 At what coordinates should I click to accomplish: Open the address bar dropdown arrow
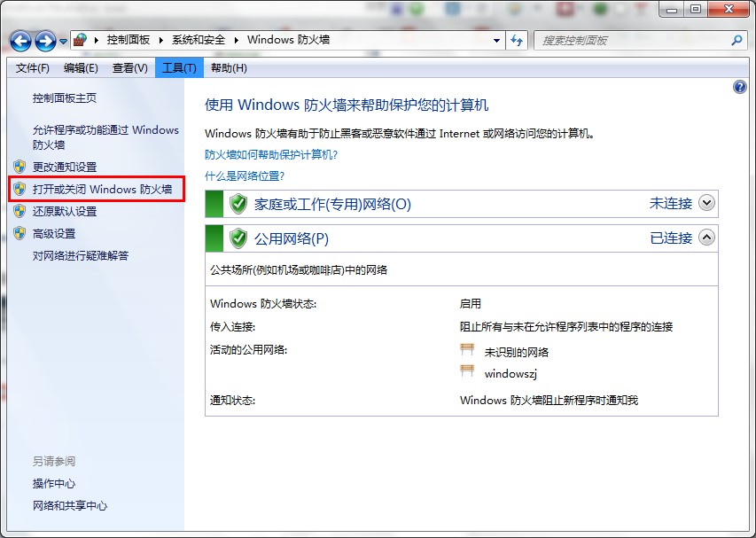(x=497, y=40)
